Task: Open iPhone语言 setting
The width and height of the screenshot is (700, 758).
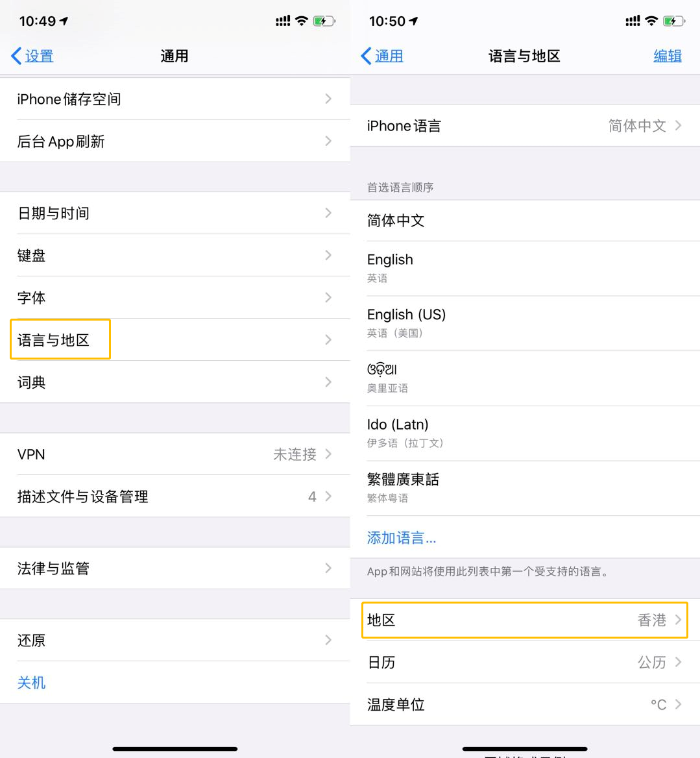Action: click(x=525, y=126)
